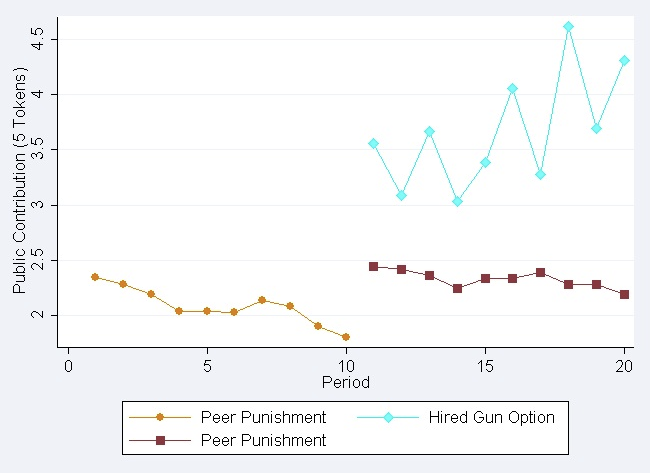
Task: Select the highest Hired Gun point at period 18
Action: tap(568, 27)
